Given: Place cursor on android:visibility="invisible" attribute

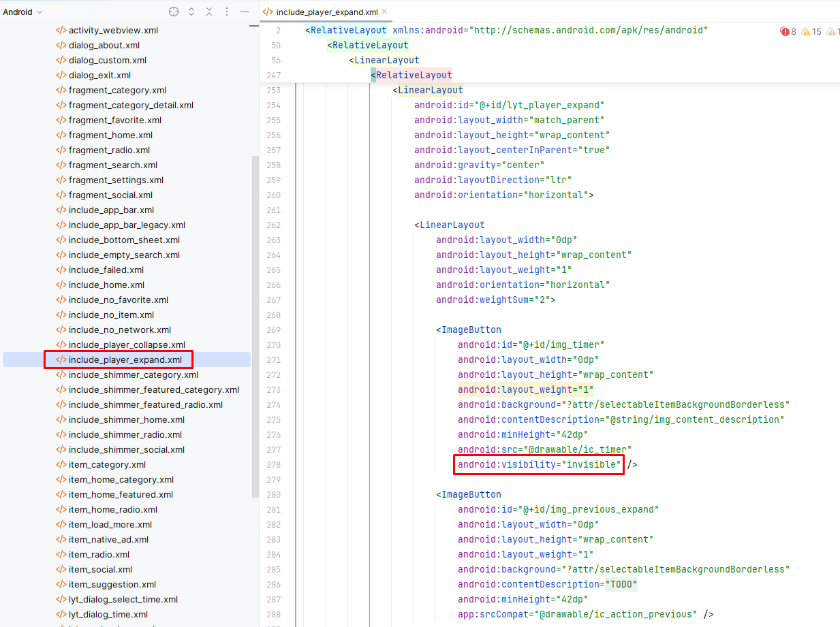Looking at the screenshot, I should tap(539, 464).
